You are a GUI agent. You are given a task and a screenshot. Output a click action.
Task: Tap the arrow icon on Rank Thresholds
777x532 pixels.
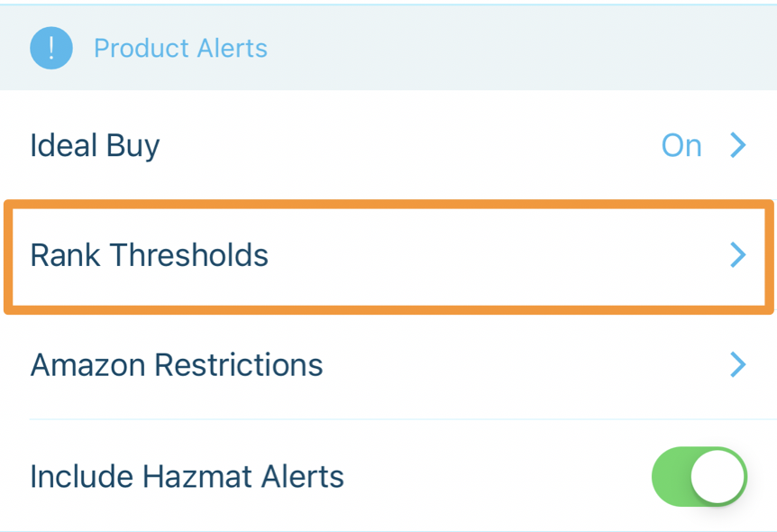(738, 255)
